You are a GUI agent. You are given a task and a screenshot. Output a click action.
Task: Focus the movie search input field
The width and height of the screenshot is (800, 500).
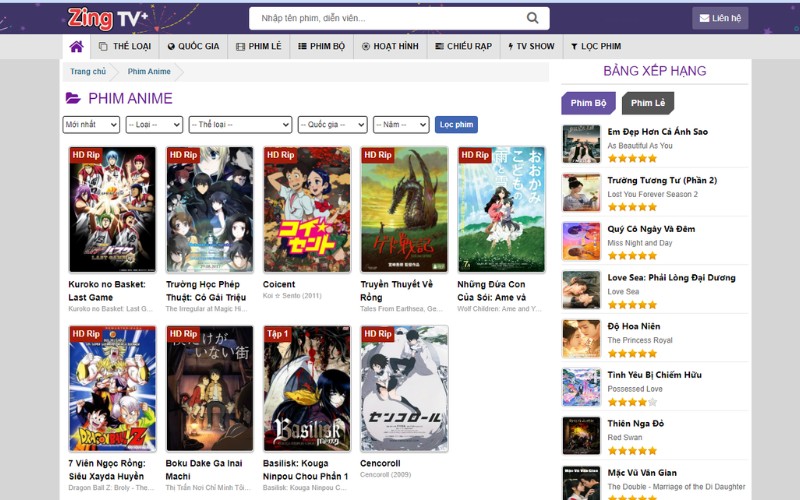[388, 18]
